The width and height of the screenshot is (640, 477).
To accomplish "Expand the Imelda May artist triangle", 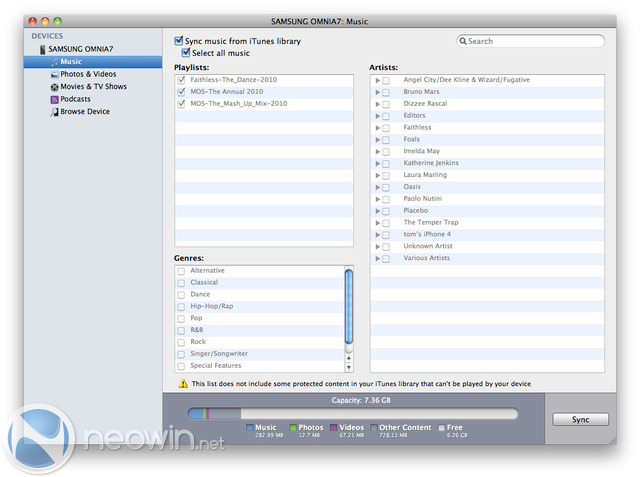I will [378, 151].
